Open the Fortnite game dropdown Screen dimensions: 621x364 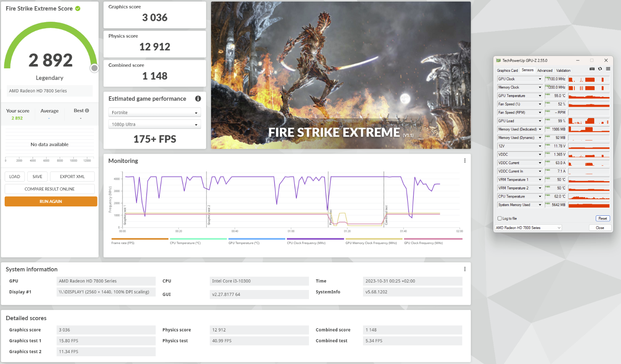(x=154, y=113)
